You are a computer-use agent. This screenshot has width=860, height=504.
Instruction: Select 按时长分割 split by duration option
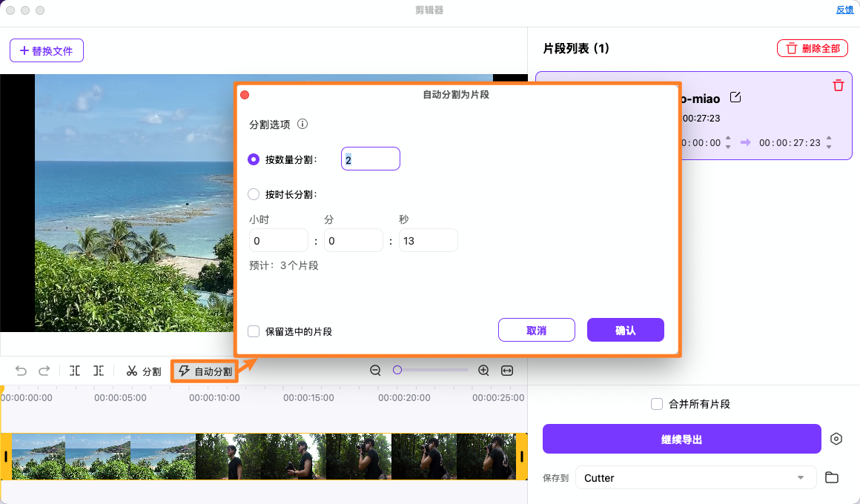[x=254, y=194]
